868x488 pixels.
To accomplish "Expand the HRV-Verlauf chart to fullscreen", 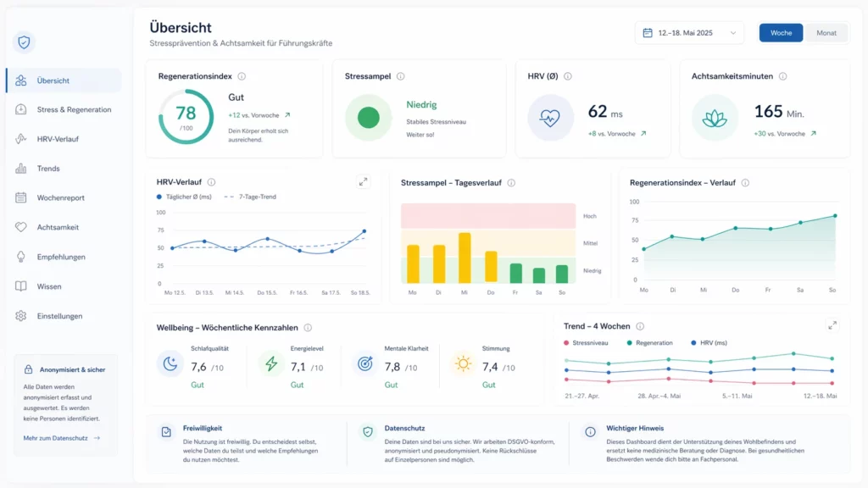I will point(364,181).
